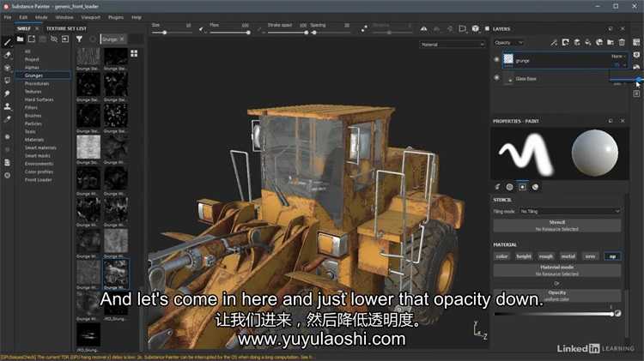Select the Particles shelf category
This screenshot has width=644, height=361.
click(x=33, y=123)
